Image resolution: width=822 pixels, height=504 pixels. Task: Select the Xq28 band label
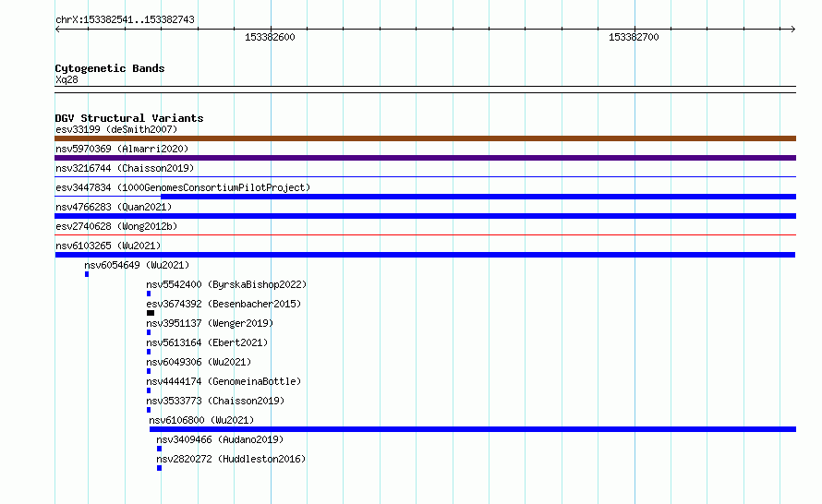tap(66, 79)
